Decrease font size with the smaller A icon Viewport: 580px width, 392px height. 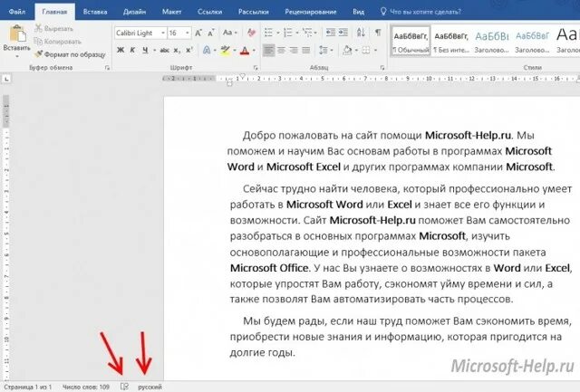[211, 33]
